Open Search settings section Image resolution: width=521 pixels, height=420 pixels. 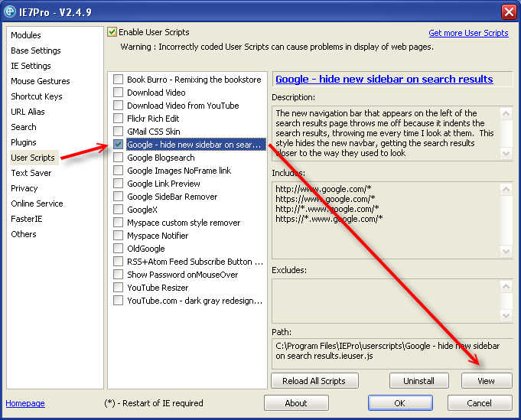(24, 127)
